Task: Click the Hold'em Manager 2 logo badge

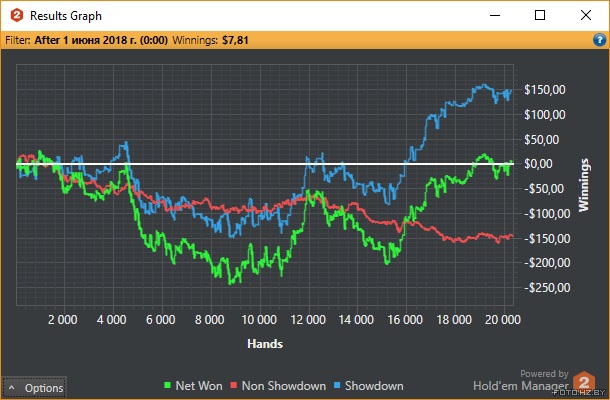Action: click(586, 383)
